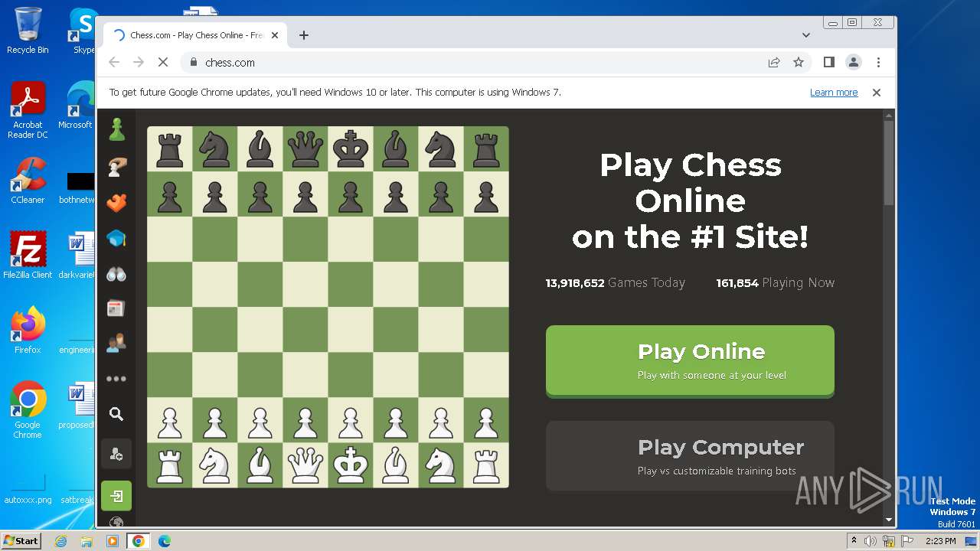The width and height of the screenshot is (980, 551).
Task: Open the Watch binoculars icon in sidebar
Action: pos(116,274)
